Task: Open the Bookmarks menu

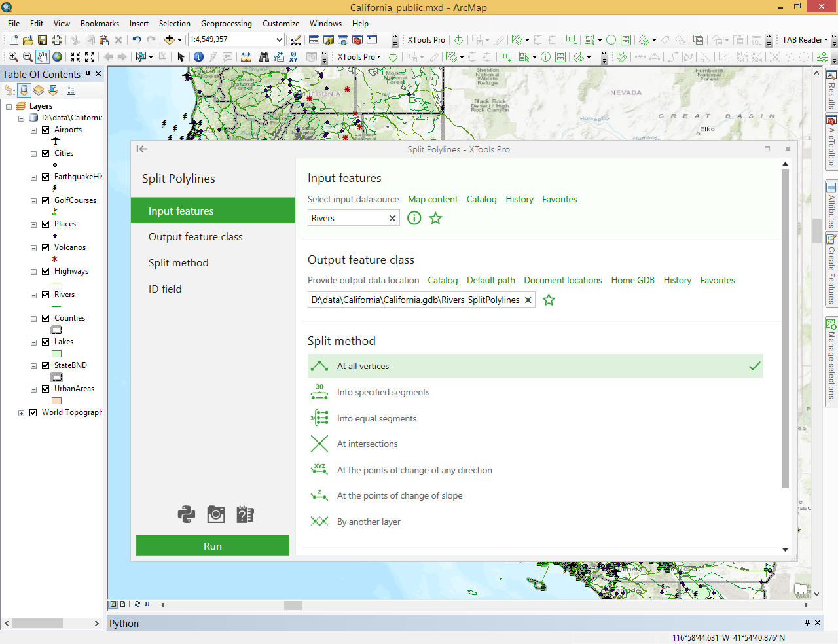Action: coord(100,24)
